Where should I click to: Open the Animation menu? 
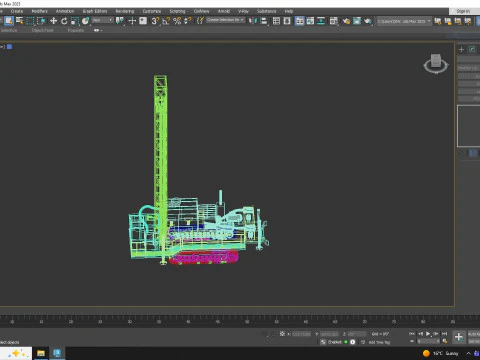point(65,11)
